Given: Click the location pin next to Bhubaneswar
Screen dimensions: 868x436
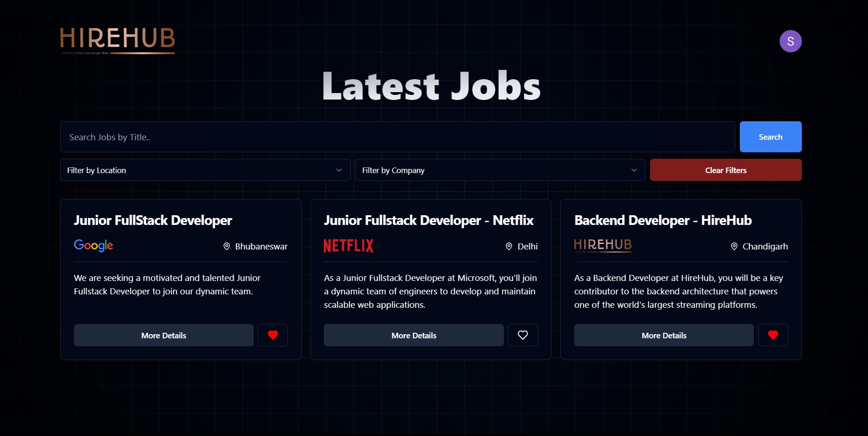Looking at the screenshot, I should tap(226, 246).
